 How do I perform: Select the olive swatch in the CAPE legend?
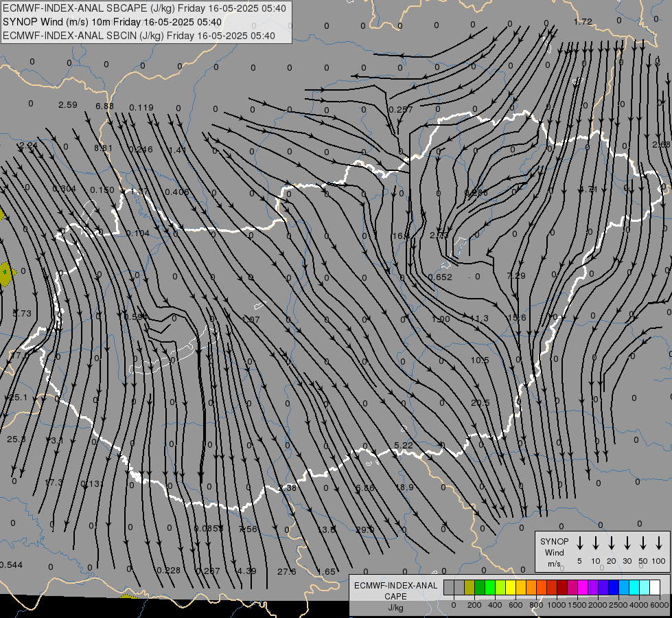(x=470, y=587)
